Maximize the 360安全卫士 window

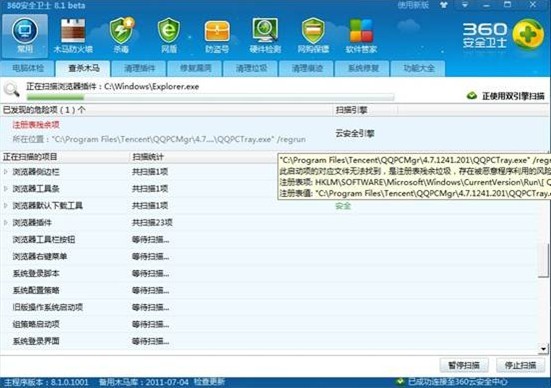(507, 5)
